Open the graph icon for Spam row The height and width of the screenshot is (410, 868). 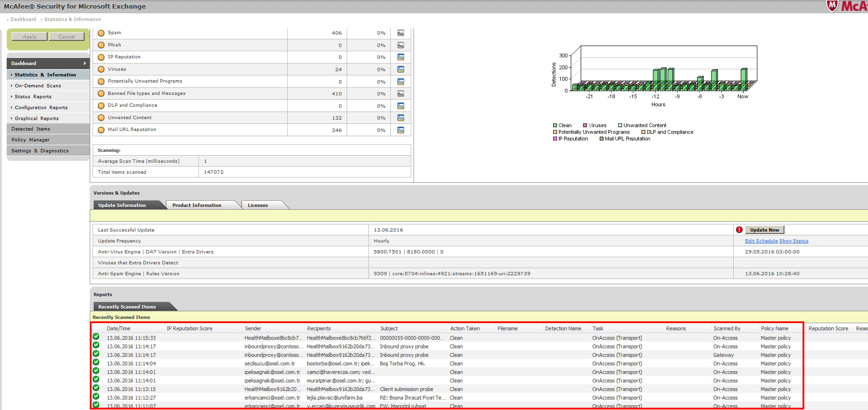coord(401,33)
